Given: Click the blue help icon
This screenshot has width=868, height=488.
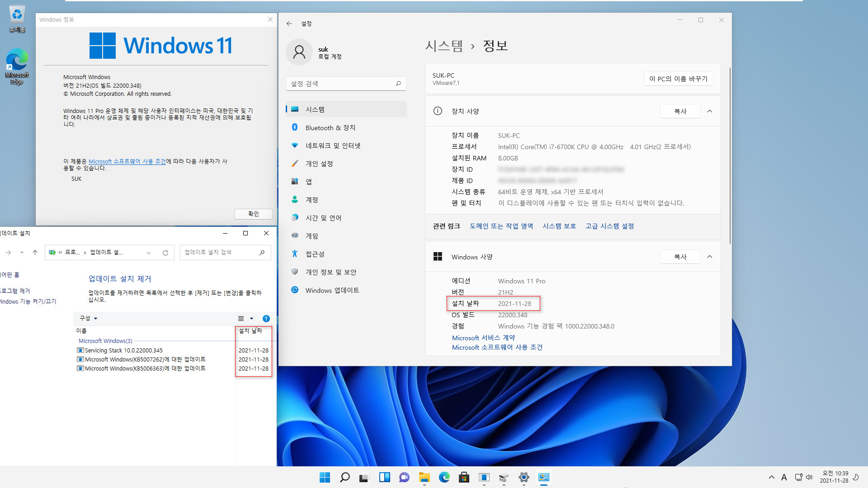Looking at the screenshot, I should [x=266, y=319].
